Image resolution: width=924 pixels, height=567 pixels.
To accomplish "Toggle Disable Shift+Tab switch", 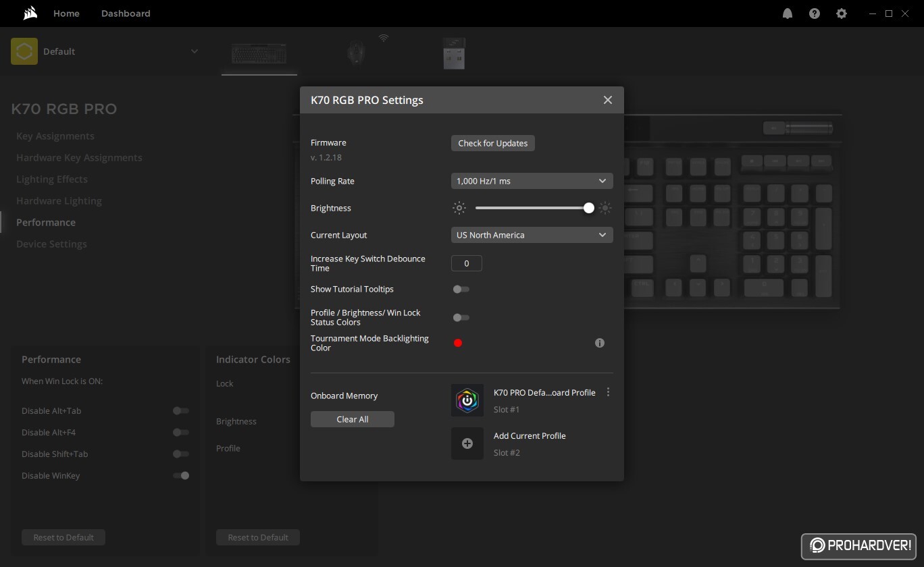I will coord(181,454).
